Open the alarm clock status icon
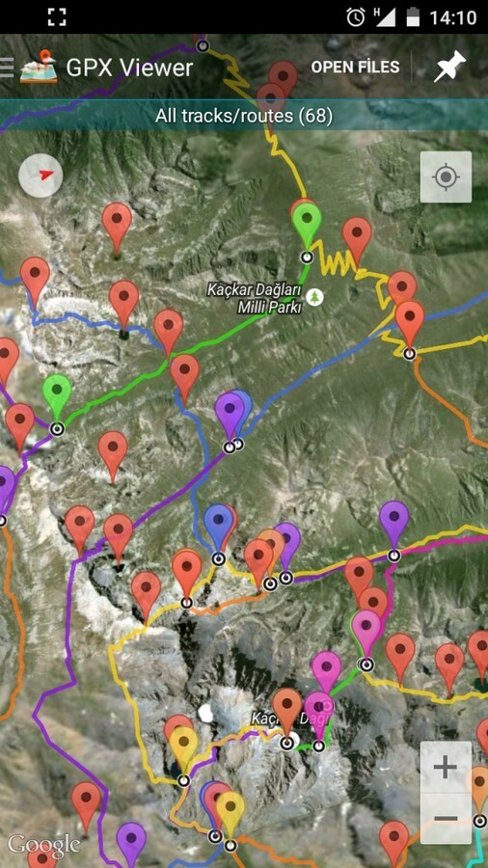Viewport: 488px width, 868px height. click(x=355, y=17)
